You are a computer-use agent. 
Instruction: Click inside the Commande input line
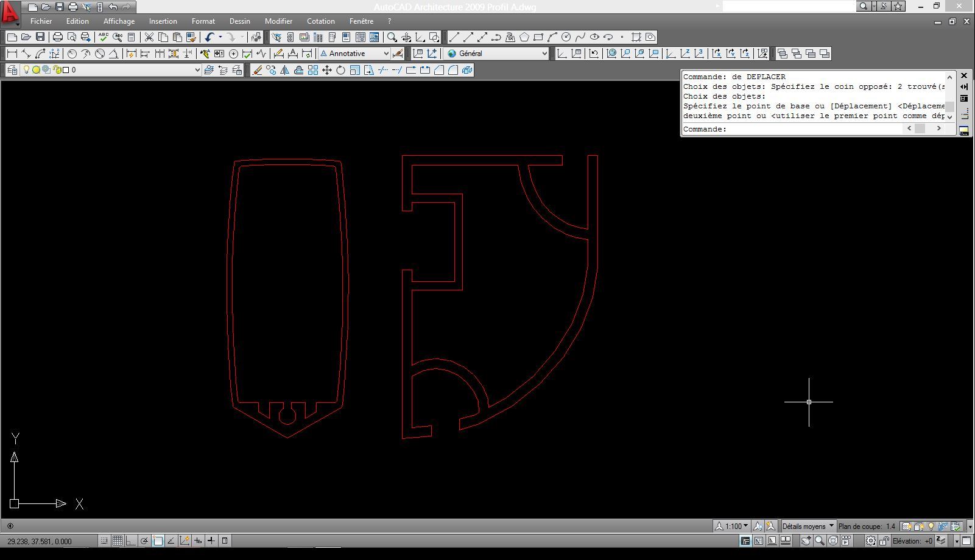pos(792,128)
